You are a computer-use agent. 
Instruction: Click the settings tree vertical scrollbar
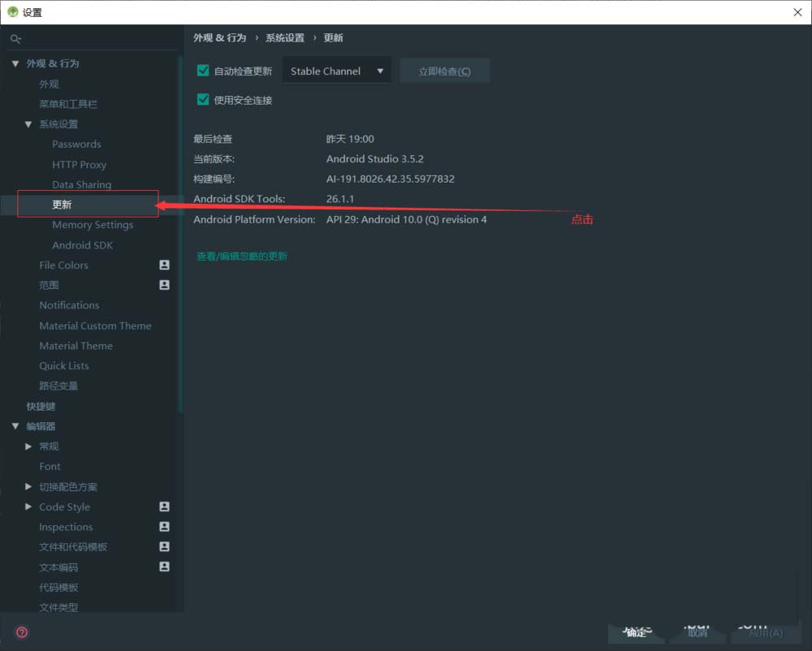180,234
